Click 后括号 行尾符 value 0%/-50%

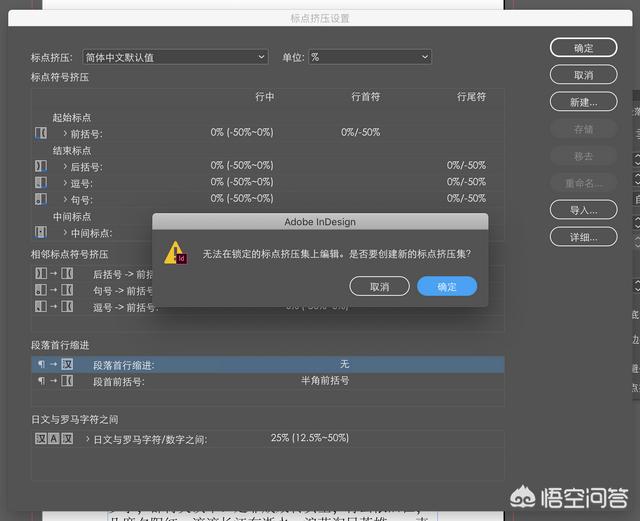(466, 165)
